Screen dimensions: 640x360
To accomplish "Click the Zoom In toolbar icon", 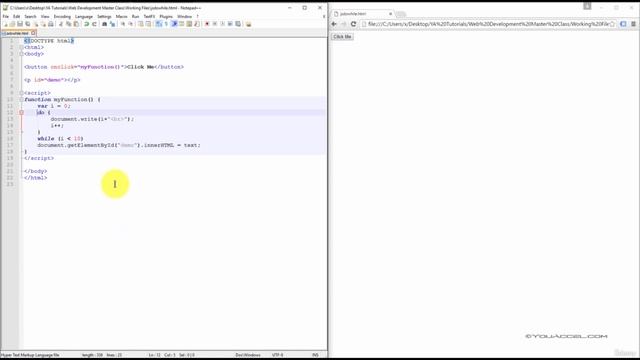I will (x=123, y=24).
